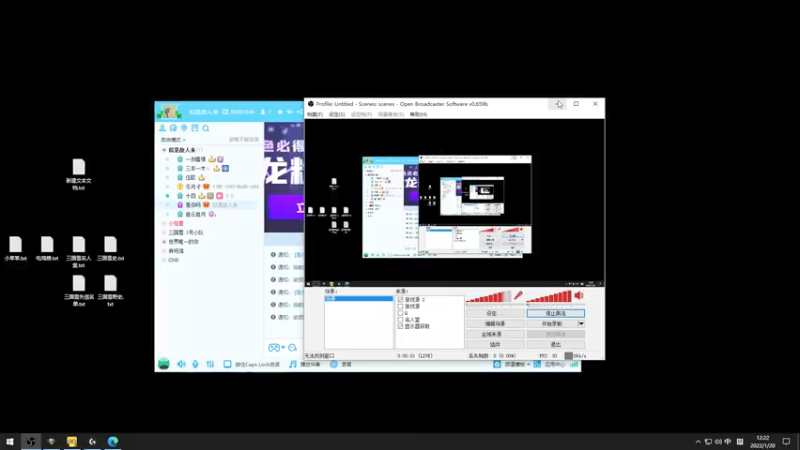Open Microsoft Edge from the taskbar

(113, 441)
